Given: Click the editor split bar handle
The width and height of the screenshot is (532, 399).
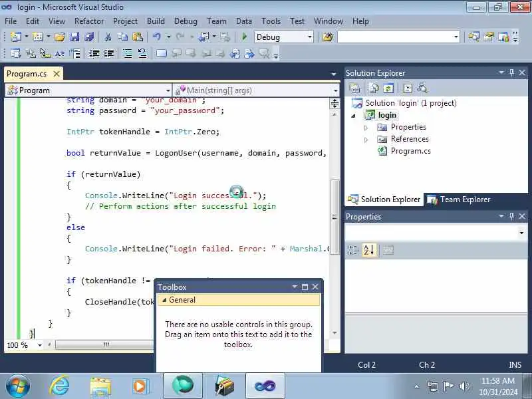Looking at the screenshot, I should point(334,103).
